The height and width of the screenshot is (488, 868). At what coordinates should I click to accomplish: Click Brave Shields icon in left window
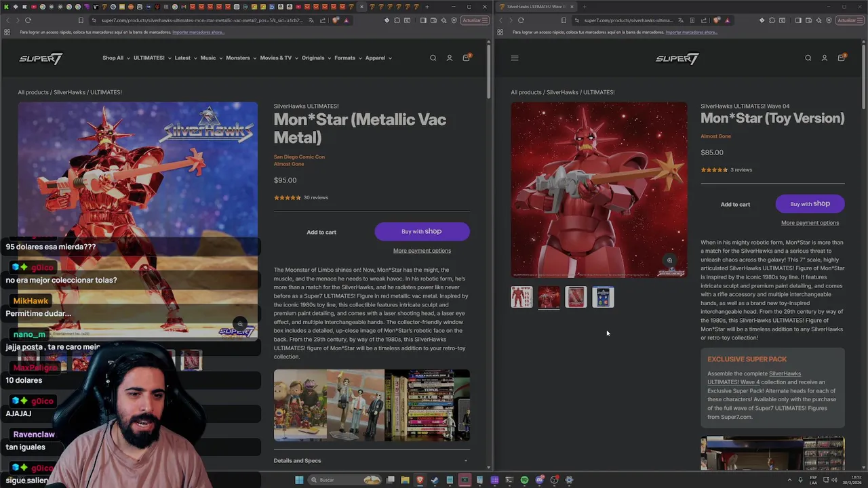(336, 20)
